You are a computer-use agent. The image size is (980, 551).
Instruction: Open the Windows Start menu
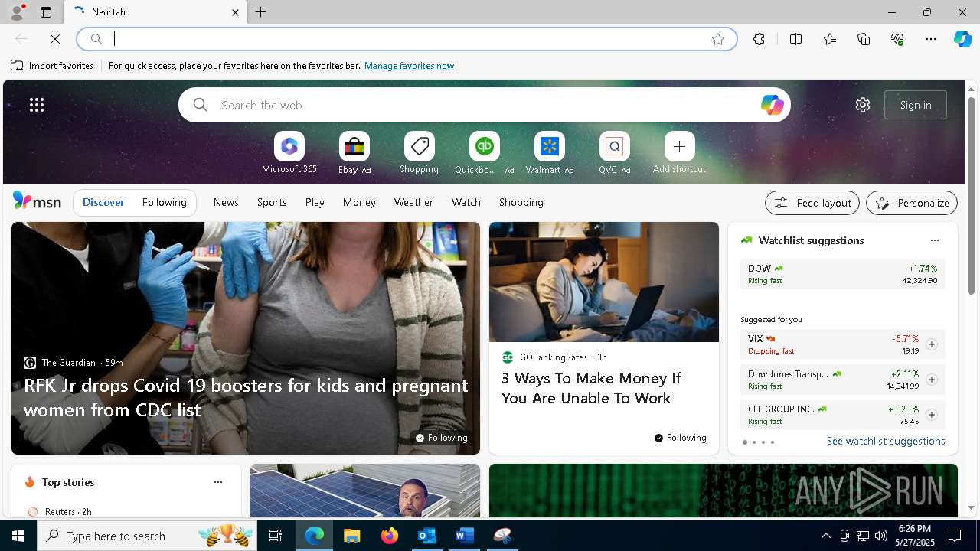[18, 536]
